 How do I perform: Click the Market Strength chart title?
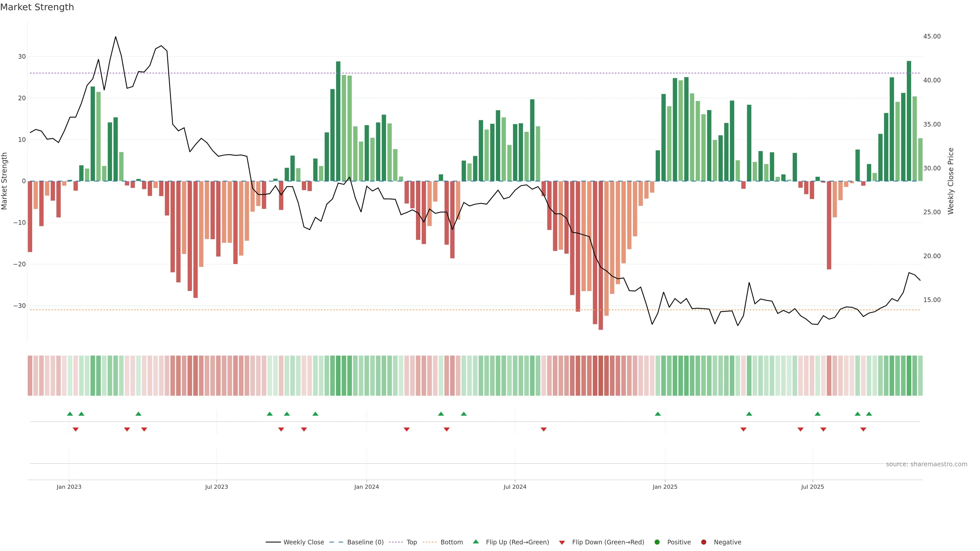[37, 7]
